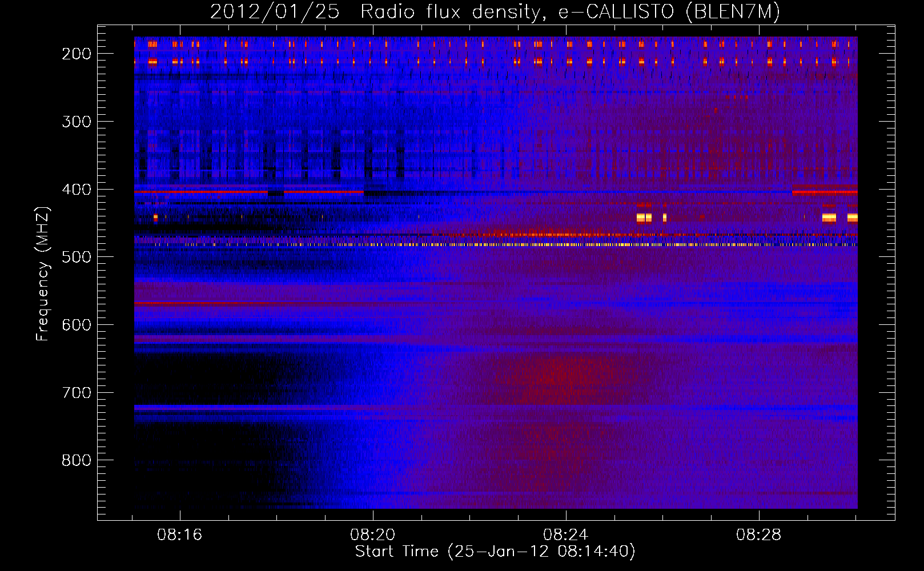Click the 300 frequency tick label
The width and height of the screenshot is (924, 571).
tap(76, 122)
